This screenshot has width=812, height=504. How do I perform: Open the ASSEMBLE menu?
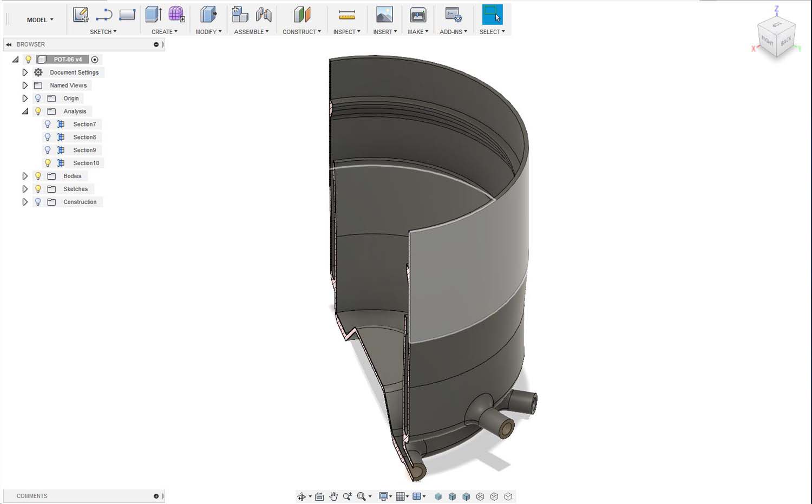coord(251,32)
